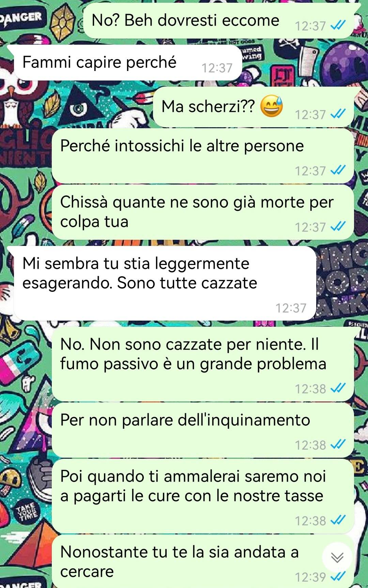Tap blue ticks on 'Chissà quante' message

pos(338,226)
